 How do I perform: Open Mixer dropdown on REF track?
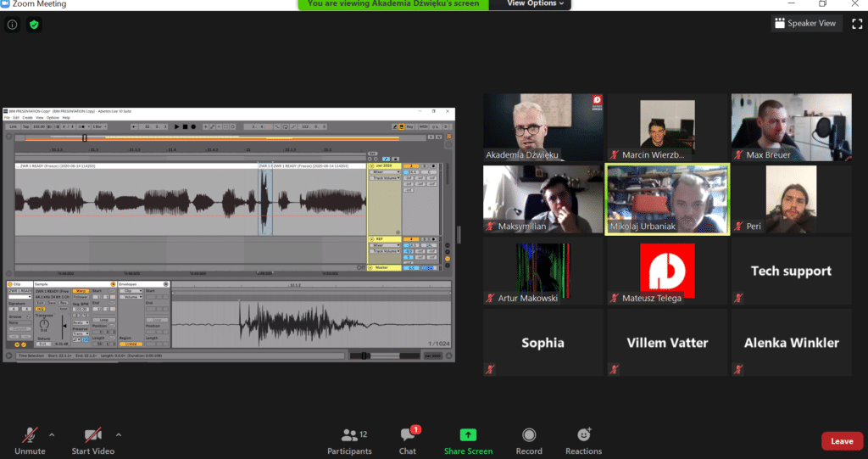pyautogui.click(x=385, y=245)
